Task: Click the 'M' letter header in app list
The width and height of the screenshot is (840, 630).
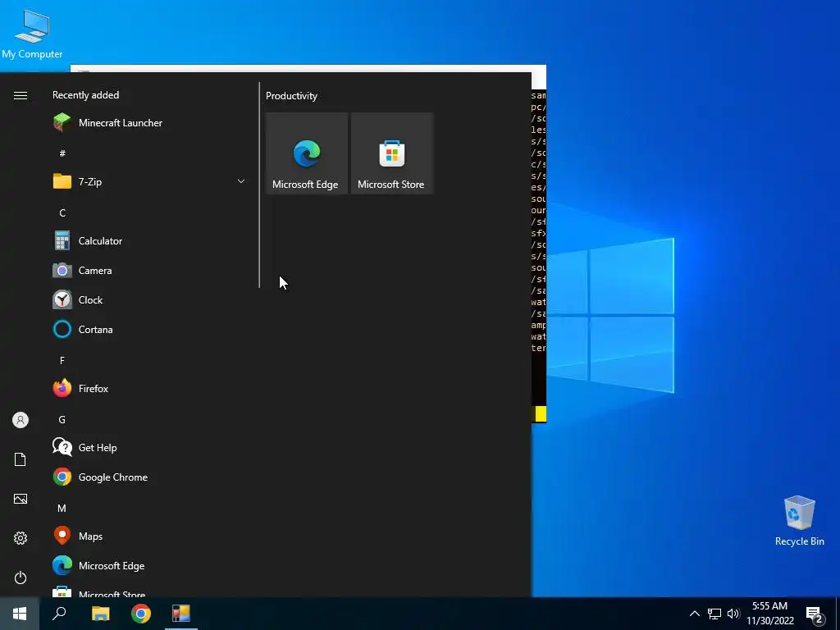Action: [x=62, y=509]
